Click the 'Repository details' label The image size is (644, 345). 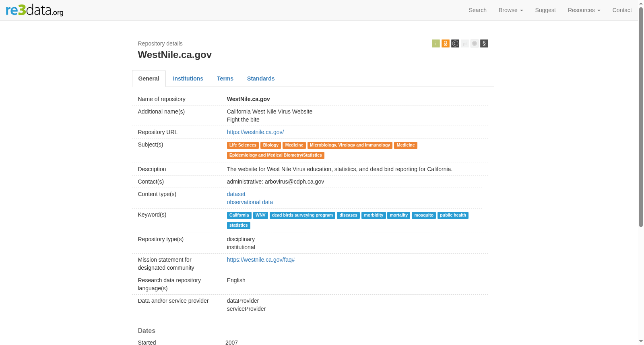160,43
